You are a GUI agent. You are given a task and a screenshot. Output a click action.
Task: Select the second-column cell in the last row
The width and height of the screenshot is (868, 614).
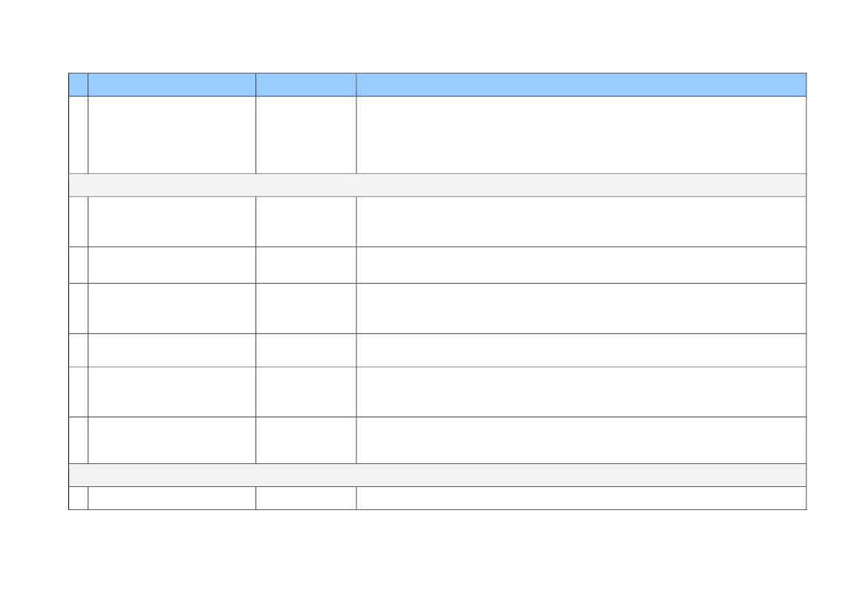(172, 498)
